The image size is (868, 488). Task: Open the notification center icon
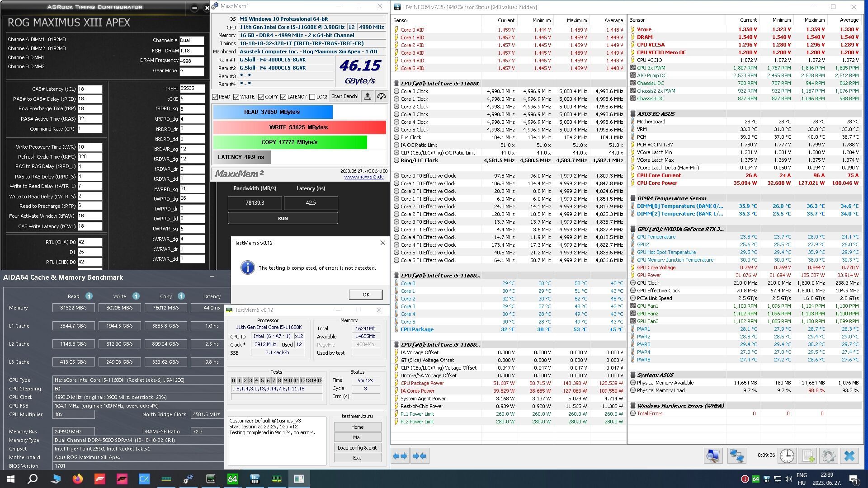(853, 479)
